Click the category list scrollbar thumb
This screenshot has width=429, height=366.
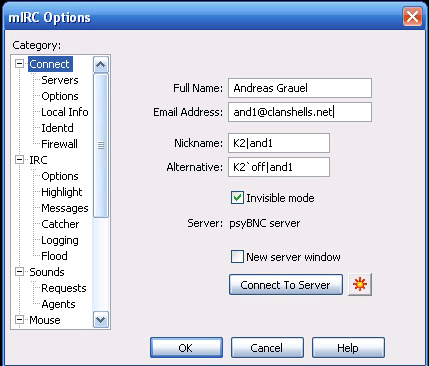pyautogui.click(x=101, y=146)
